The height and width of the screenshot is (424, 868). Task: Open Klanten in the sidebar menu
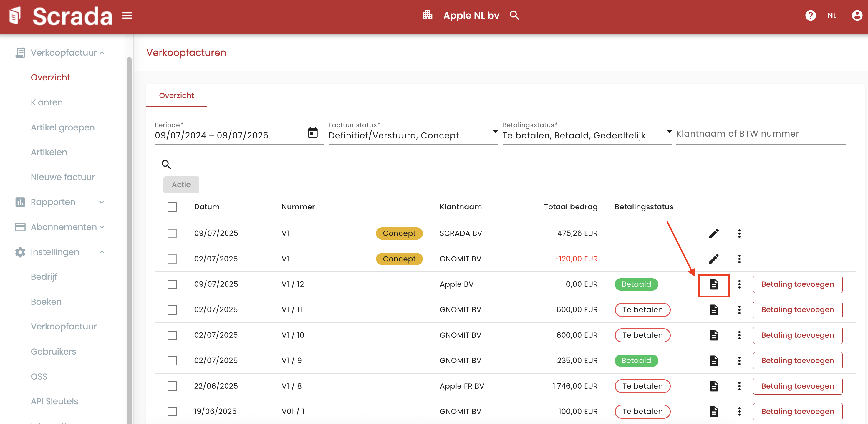point(47,102)
